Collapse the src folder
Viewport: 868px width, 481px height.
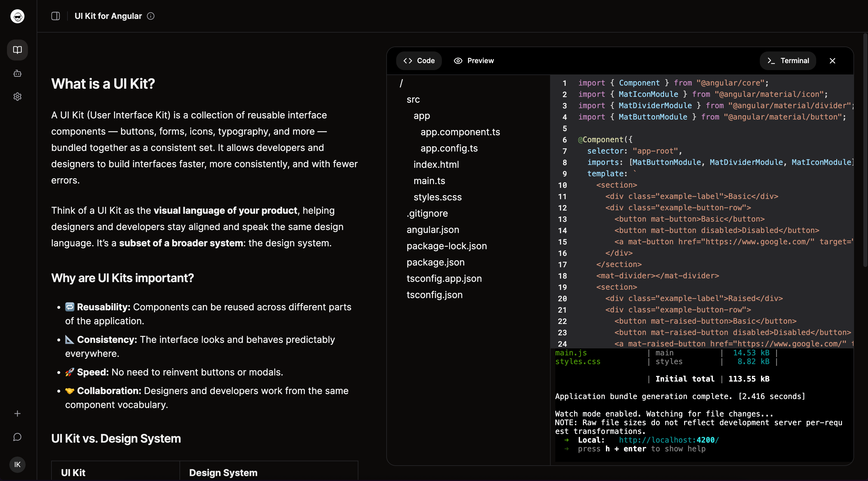[413, 99]
